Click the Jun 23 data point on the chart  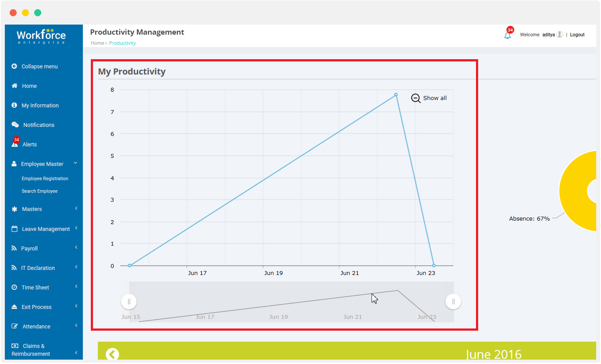(x=433, y=265)
